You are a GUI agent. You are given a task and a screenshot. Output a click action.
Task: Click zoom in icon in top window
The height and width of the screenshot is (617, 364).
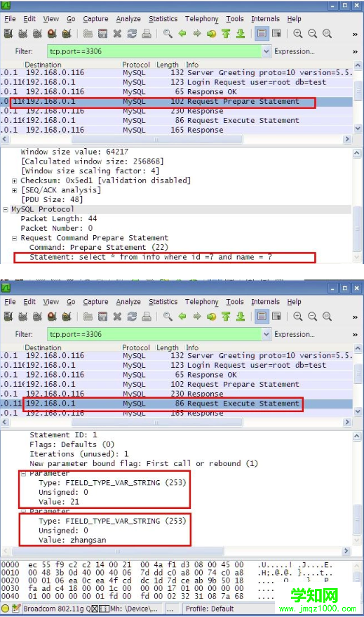pyautogui.click(x=298, y=34)
